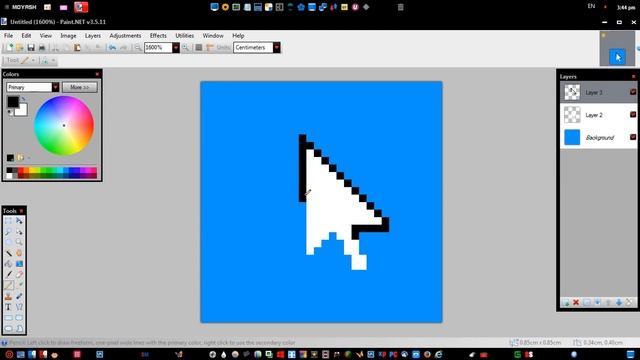Click the Open file toolbar icon
This screenshot has height=360, width=640.
20,48
